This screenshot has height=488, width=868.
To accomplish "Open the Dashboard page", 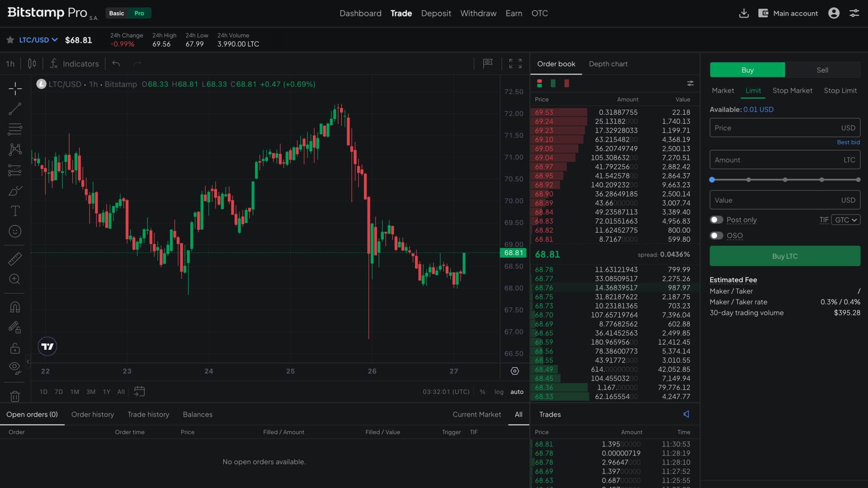I will tap(360, 13).
